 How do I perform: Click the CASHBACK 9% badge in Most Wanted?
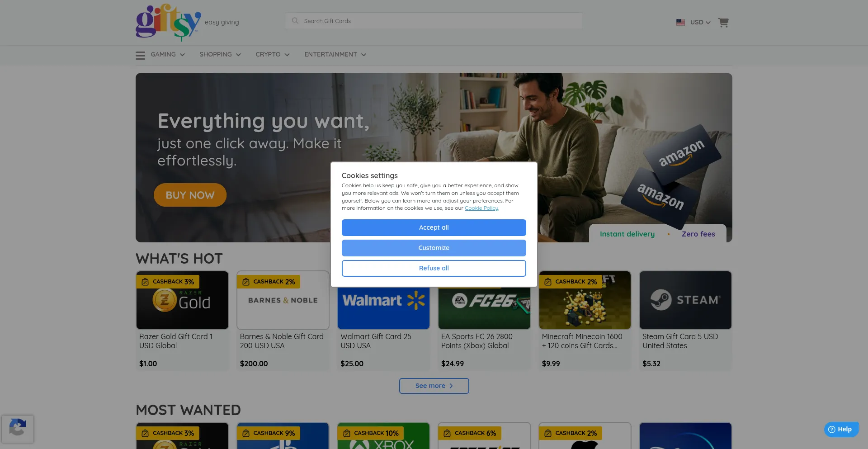(269, 433)
